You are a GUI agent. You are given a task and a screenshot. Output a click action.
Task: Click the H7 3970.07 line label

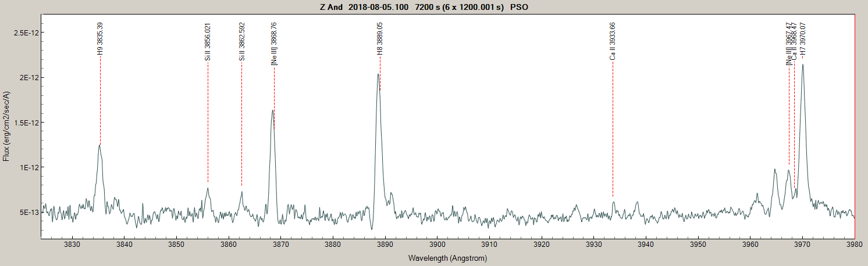pyautogui.click(x=803, y=39)
